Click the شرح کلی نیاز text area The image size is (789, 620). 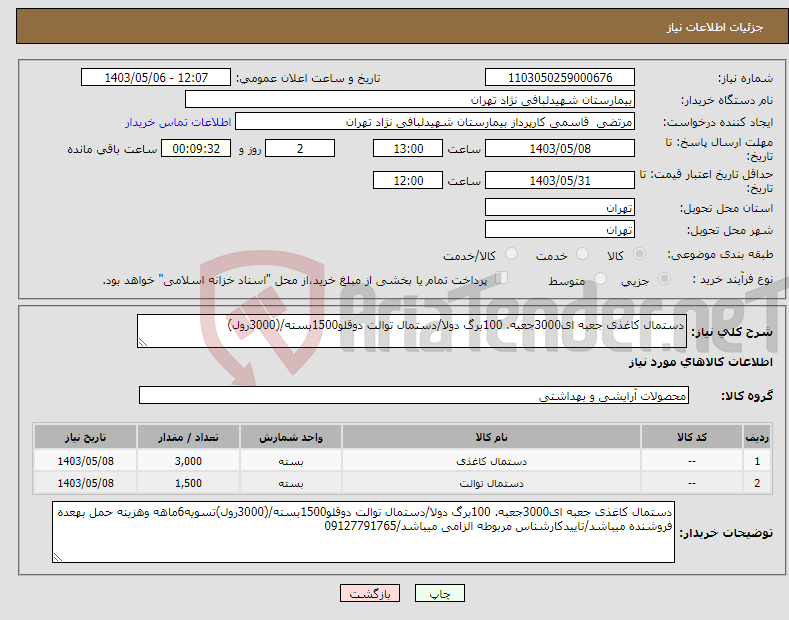click(412, 331)
